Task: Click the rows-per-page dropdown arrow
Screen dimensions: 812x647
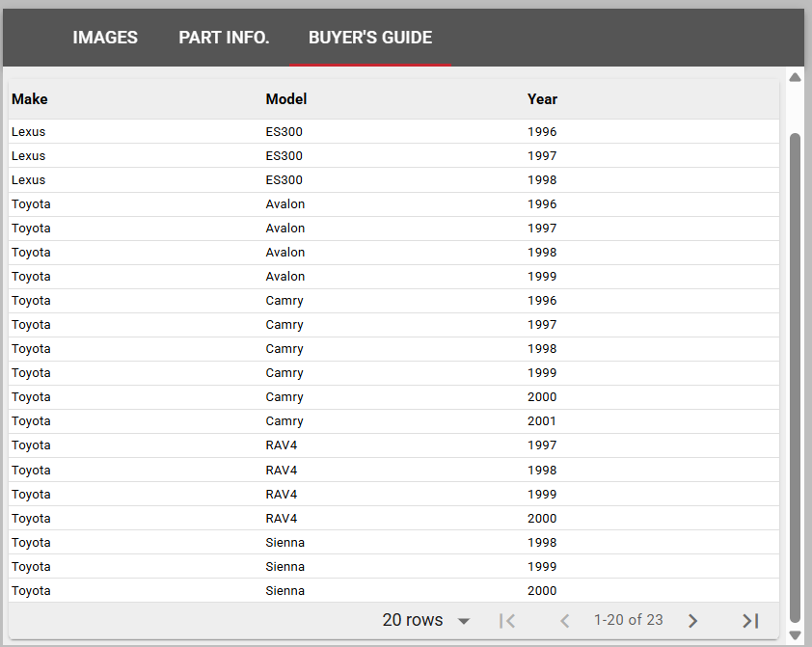Action: tap(464, 621)
